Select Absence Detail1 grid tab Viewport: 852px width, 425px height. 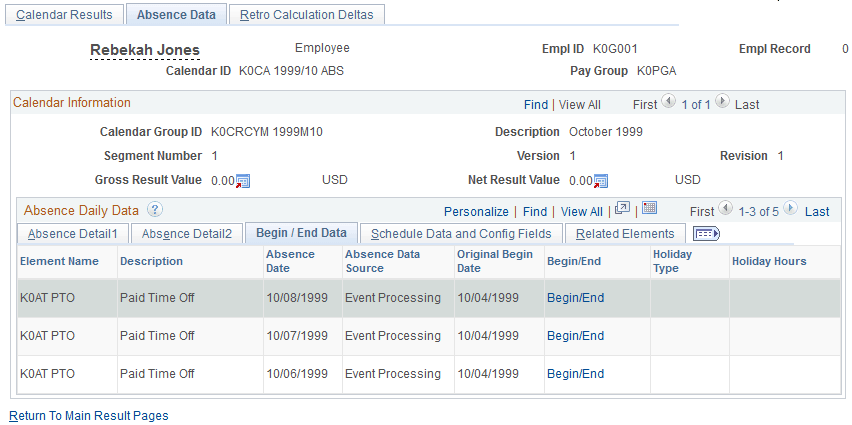[x=73, y=234]
